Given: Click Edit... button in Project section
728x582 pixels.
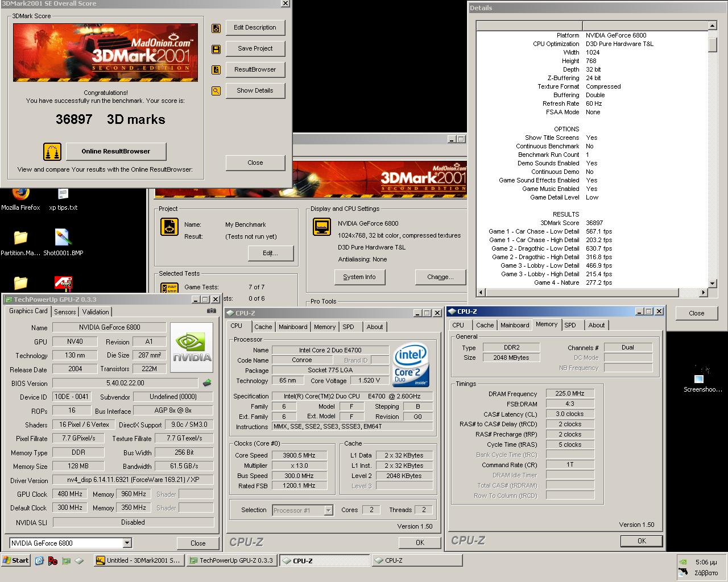Looking at the screenshot, I should click(270, 253).
